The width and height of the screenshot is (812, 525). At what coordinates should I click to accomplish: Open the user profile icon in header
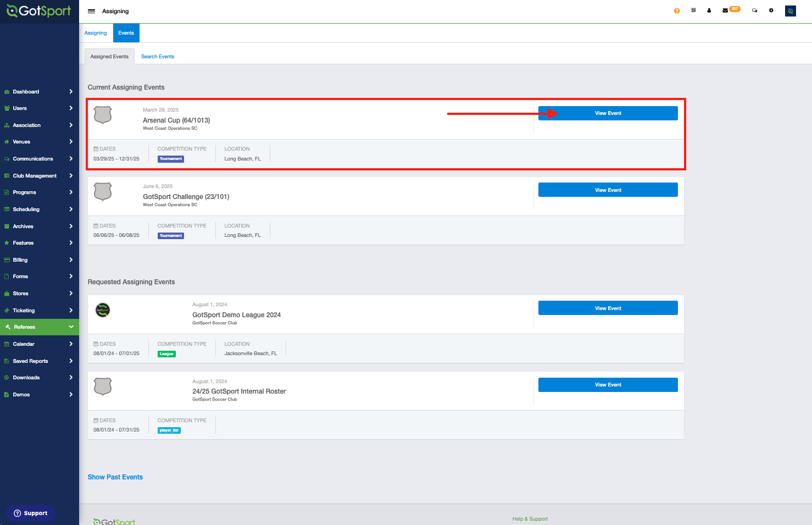click(709, 10)
